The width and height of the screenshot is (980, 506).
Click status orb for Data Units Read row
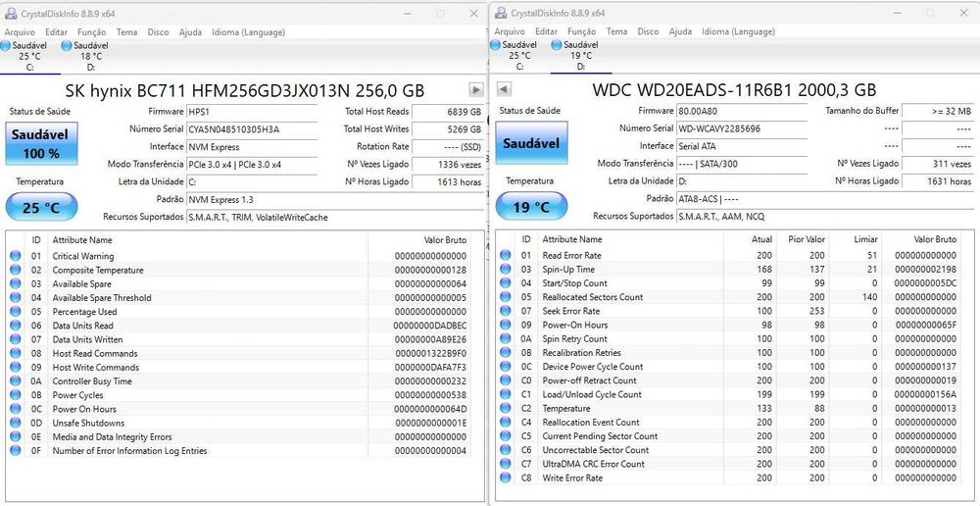(16, 326)
